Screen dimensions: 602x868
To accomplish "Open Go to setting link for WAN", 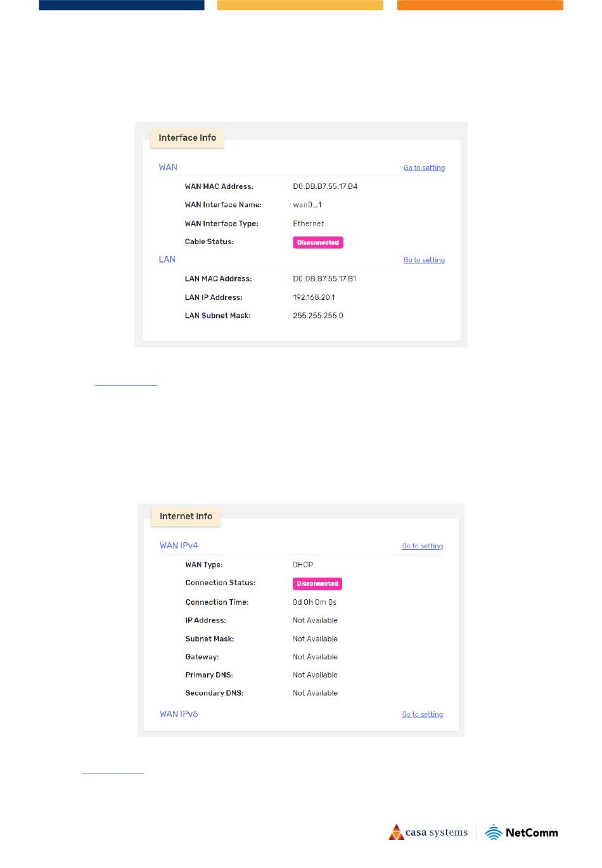I will click(x=424, y=168).
